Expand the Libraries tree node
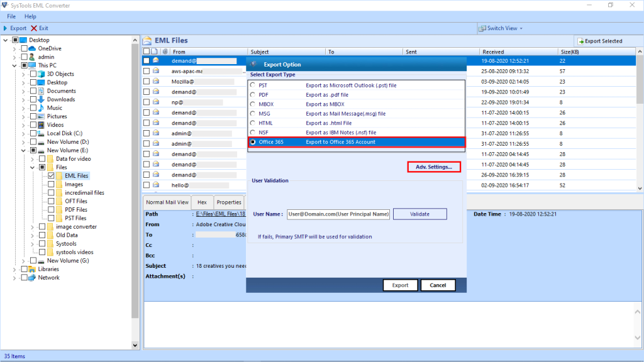This screenshot has height=362, width=644. point(15,269)
